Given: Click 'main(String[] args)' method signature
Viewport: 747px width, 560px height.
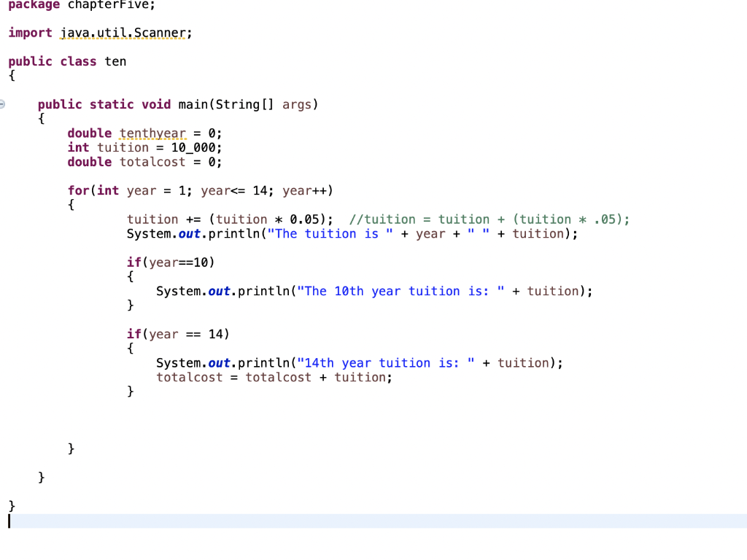Looking at the screenshot, I should tap(248, 104).
